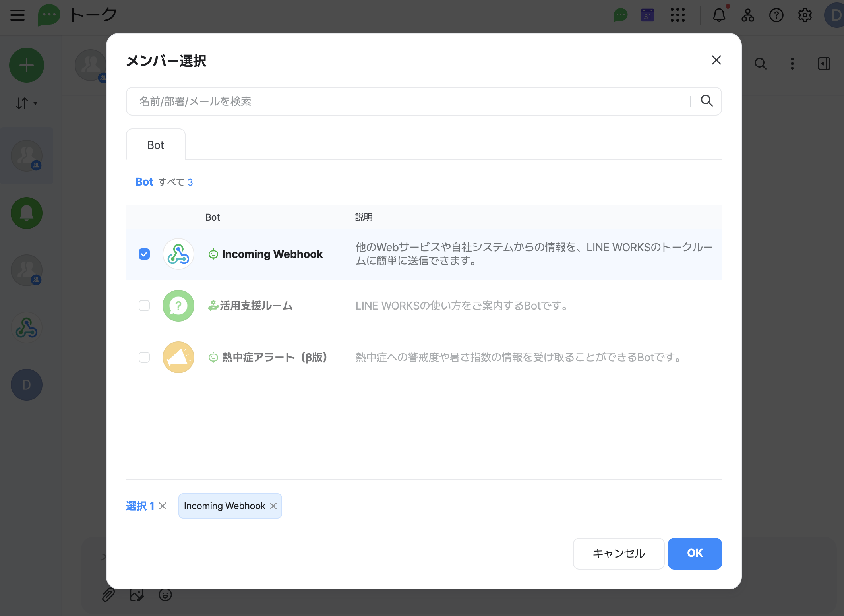Screen dimensions: 844x616
Task: Check the 活用支援ルーム bot
Action: [x=144, y=306]
